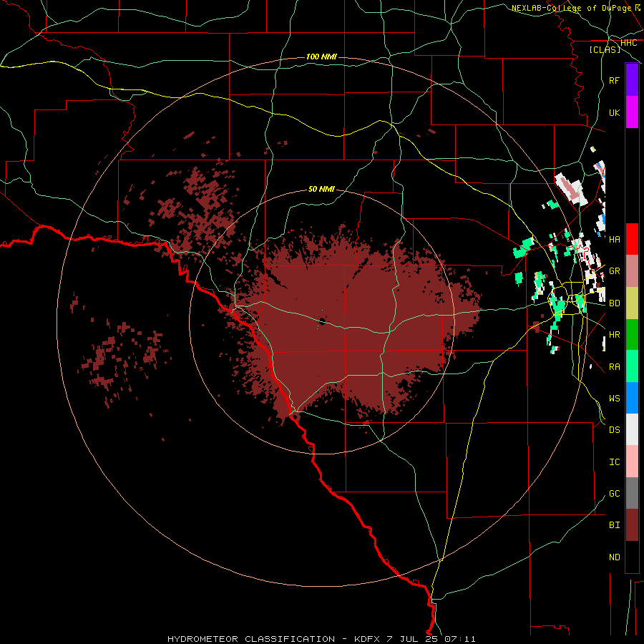Screen dimensions: 644x644
Task: Click the HA legend label text
Action: [614, 239]
